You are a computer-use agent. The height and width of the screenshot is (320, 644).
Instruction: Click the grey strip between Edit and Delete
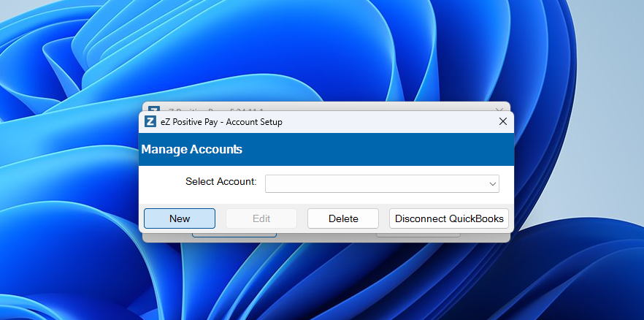(302, 218)
